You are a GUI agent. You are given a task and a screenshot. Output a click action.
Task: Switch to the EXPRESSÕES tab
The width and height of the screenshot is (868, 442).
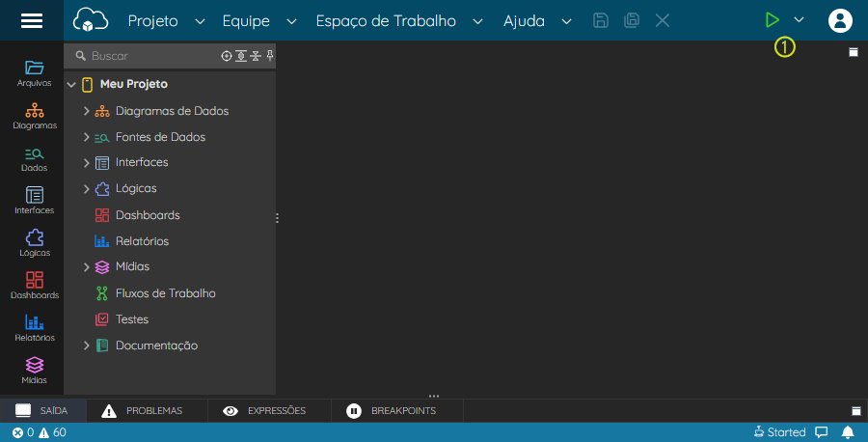270,410
